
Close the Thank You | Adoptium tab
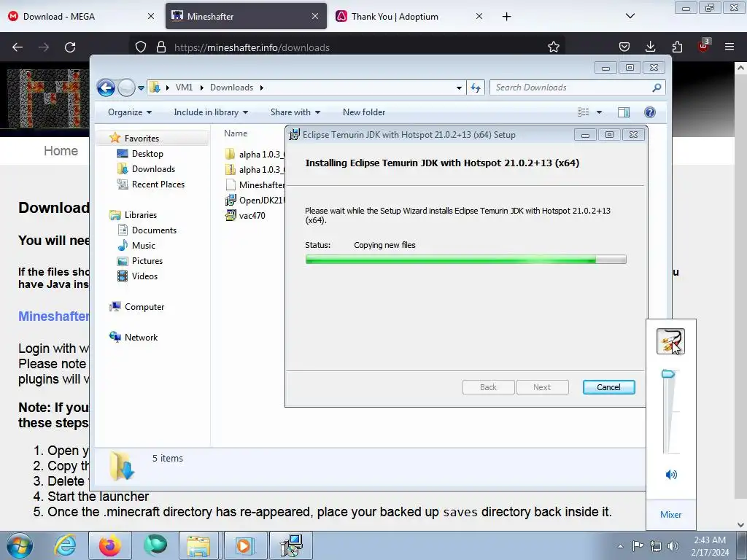tap(479, 16)
